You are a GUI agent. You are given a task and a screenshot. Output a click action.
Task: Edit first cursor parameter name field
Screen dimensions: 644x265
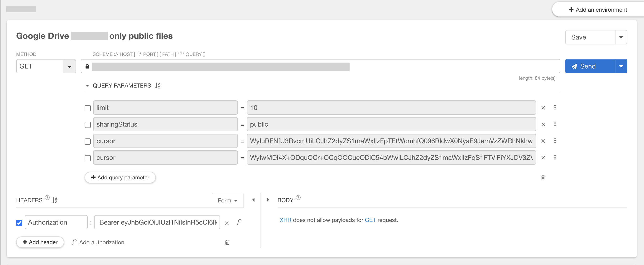coord(165,141)
